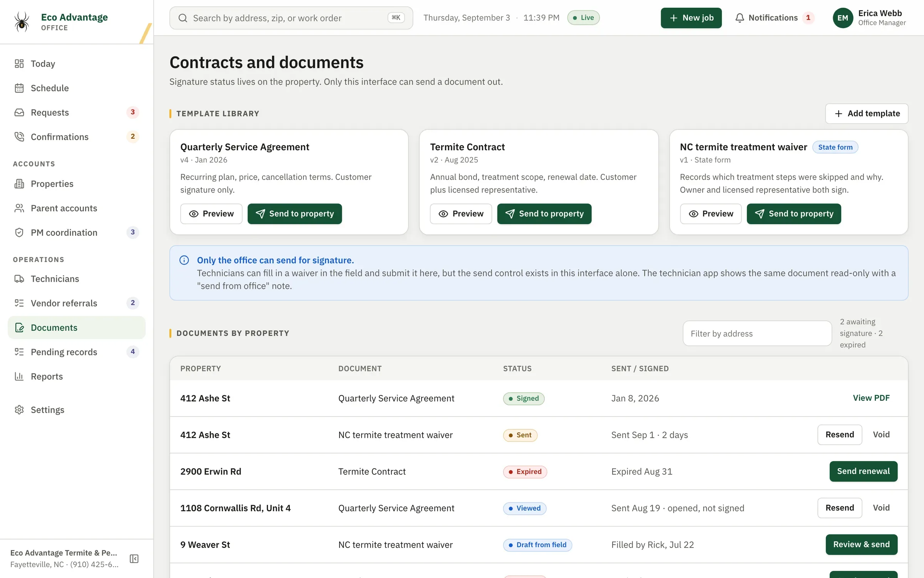Click the State form tag

[x=835, y=147]
